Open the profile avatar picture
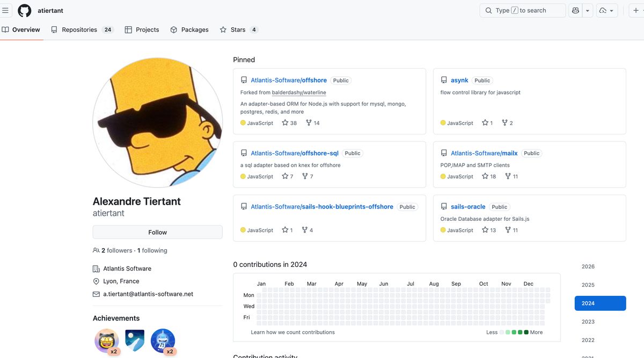 pos(158,122)
